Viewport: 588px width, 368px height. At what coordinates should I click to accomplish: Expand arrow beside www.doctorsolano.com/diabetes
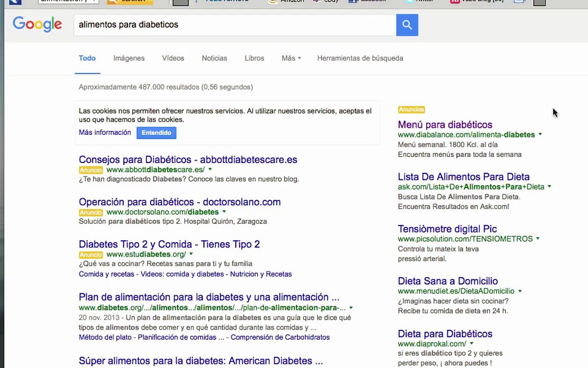224,212
